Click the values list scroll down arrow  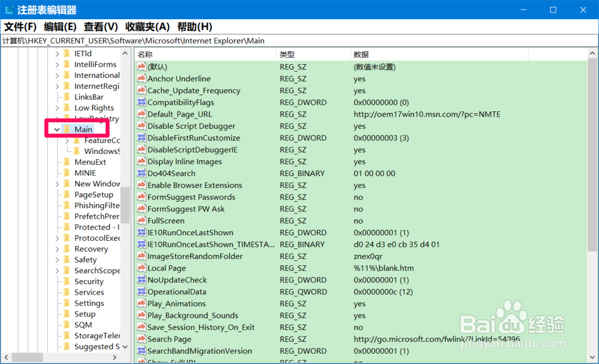(x=592, y=357)
